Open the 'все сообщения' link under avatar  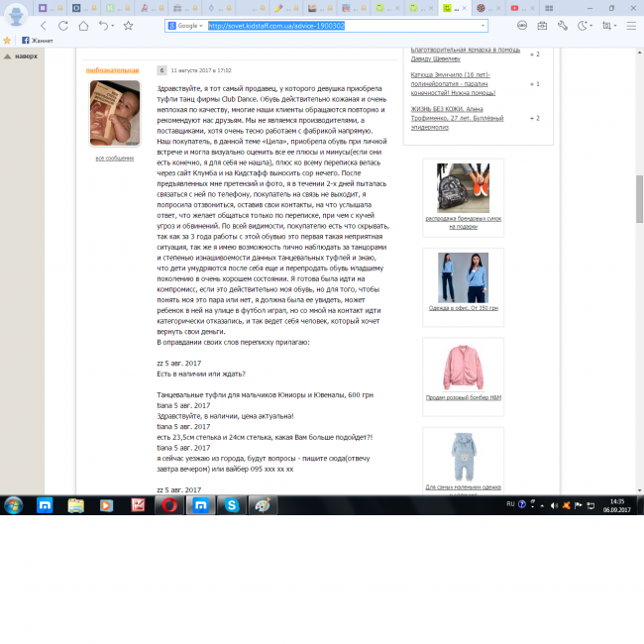(114, 158)
